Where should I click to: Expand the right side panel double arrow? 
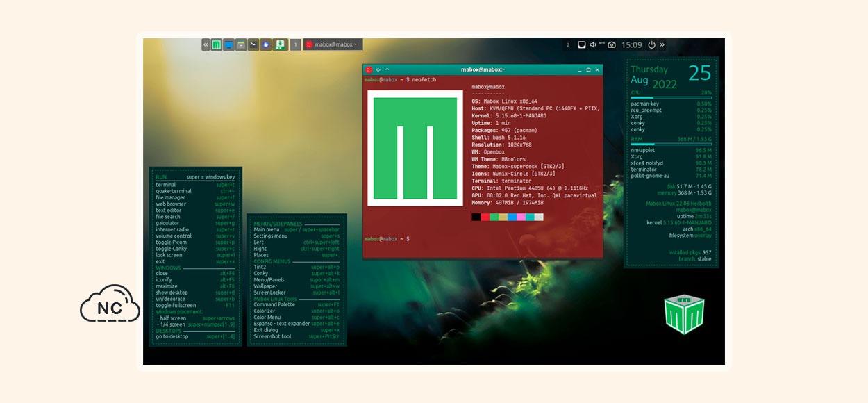(x=662, y=44)
